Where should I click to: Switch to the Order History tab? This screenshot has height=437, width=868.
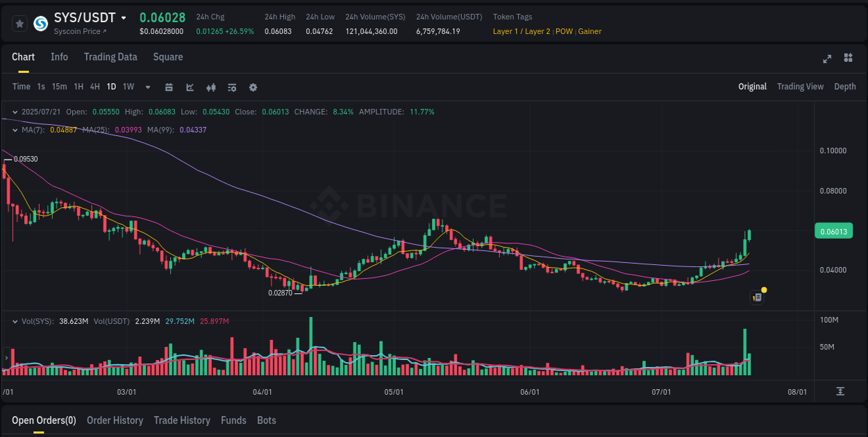115,420
